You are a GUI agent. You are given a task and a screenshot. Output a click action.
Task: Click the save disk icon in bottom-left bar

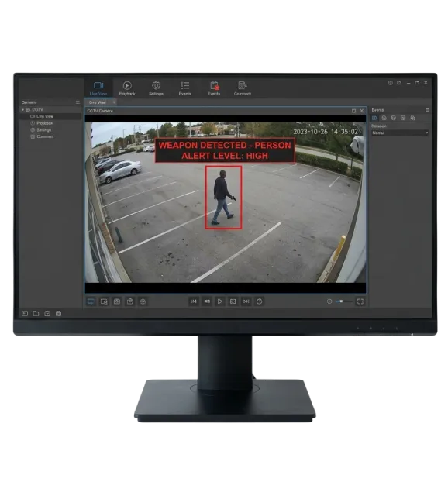(x=58, y=314)
